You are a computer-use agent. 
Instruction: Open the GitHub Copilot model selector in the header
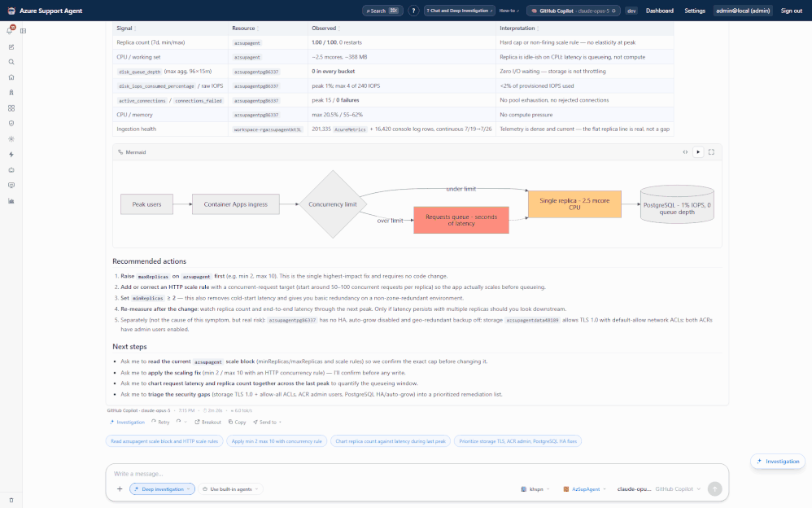[574, 11]
